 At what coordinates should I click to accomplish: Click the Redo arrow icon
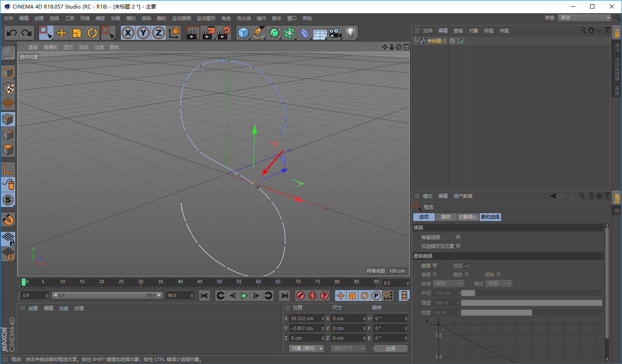(27, 33)
